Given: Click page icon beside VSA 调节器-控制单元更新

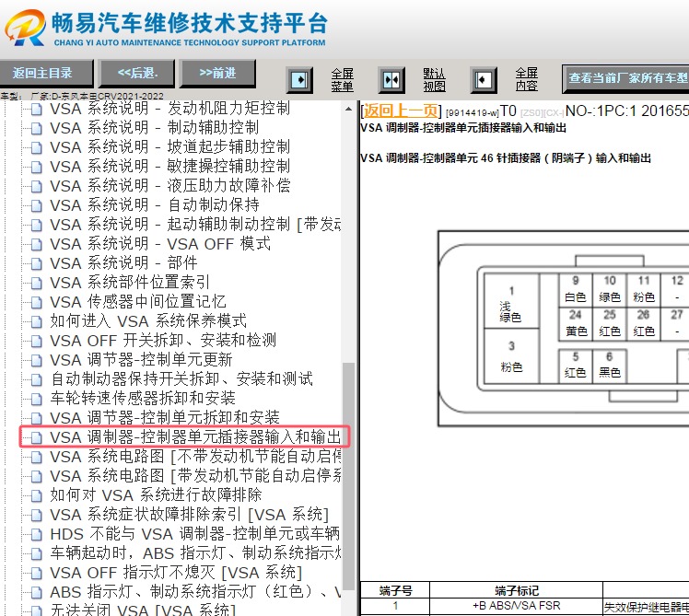Looking at the screenshot, I should [x=37, y=360].
